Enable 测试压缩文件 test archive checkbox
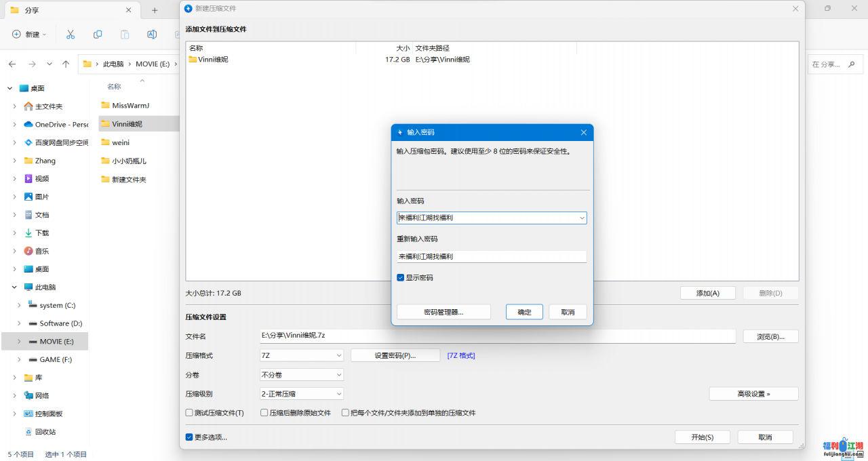This screenshot has height=461, width=868. click(x=189, y=413)
